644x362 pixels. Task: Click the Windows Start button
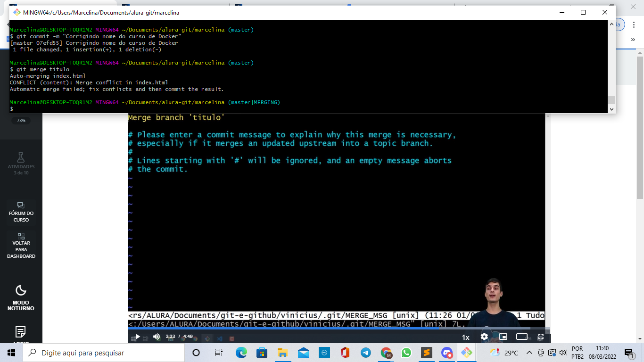pos(11,353)
